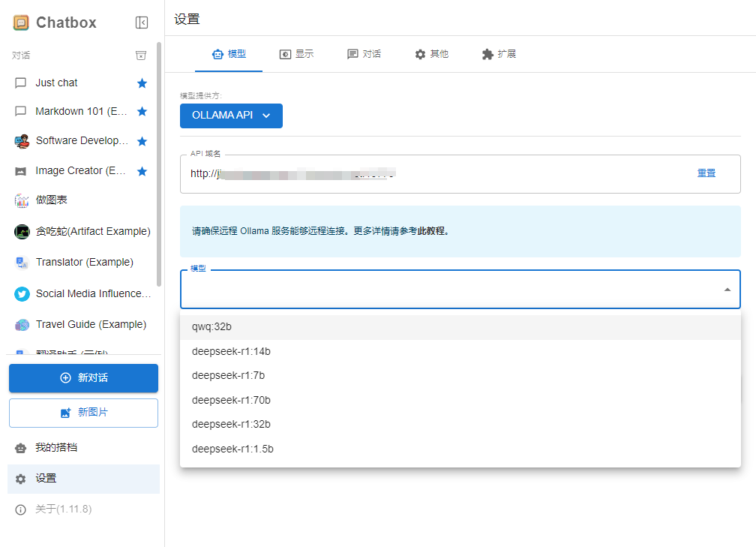The width and height of the screenshot is (756, 547).
Task: Click robot icon on 模型 tab
Action: [x=218, y=55]
